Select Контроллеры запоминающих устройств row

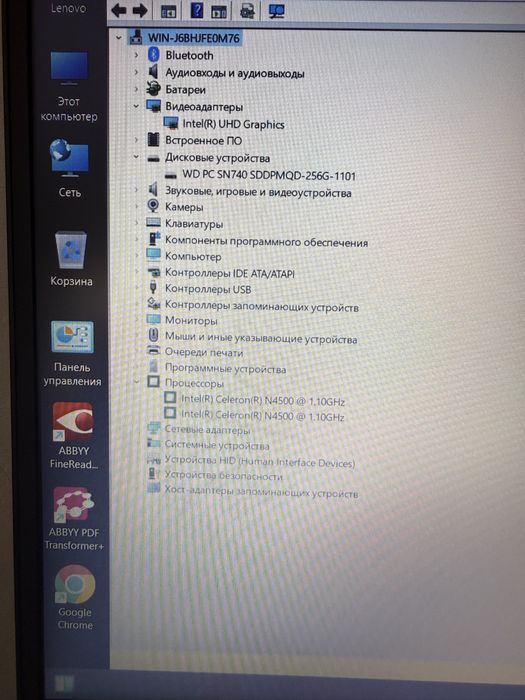[262, 306]
